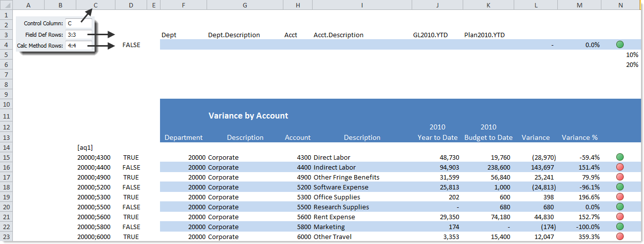Image resolution: width=644 pixels, height=244 pixels.
Task: Select the row 10 header
Action: pyautogui.click(x=6, y=105)
